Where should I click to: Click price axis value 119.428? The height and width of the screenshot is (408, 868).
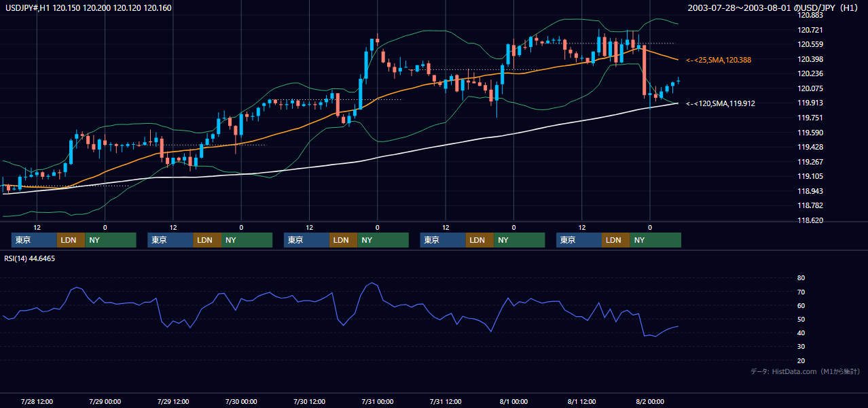click(812, 147)
